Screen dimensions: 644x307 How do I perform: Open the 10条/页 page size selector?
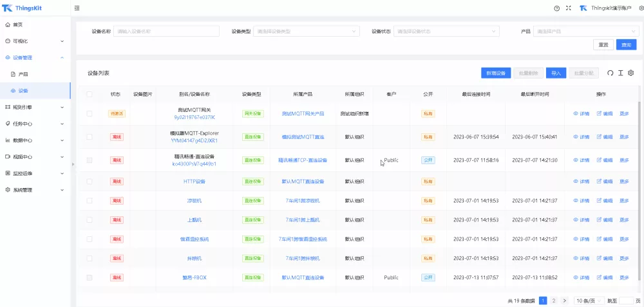click(x=587, y=301)
